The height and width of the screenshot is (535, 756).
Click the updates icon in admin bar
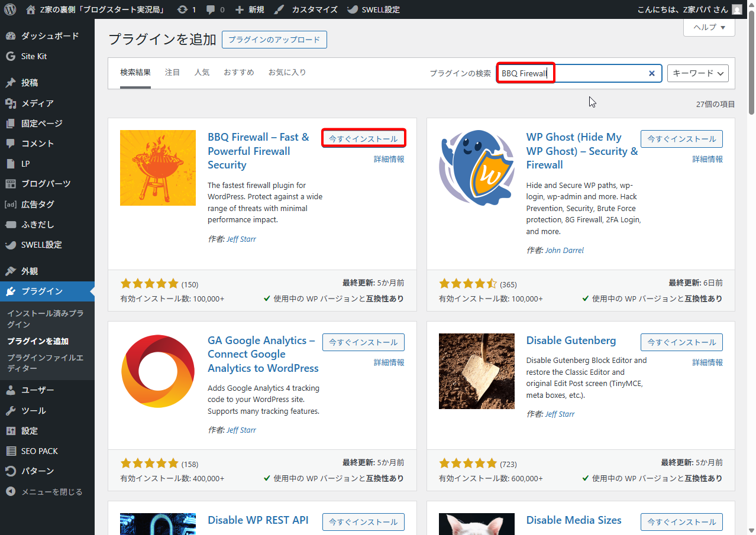pos(182,9)
